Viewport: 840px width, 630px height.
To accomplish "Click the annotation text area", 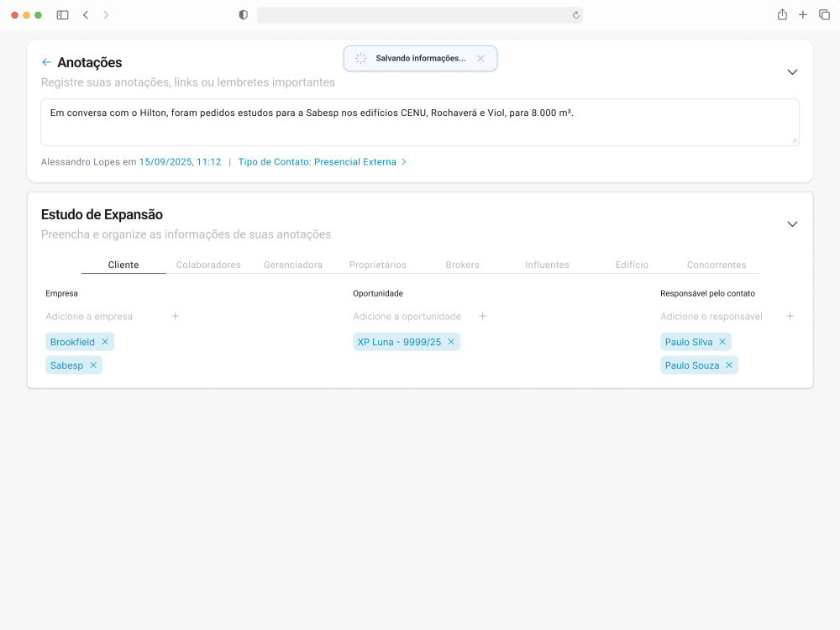I will pos(420,122).
